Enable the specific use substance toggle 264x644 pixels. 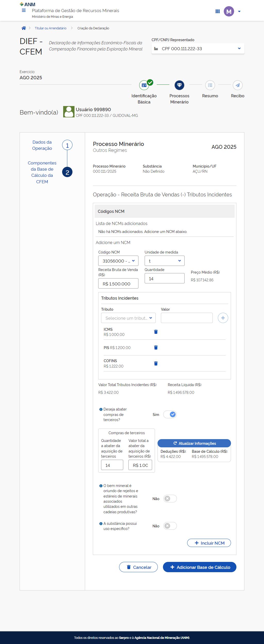(x=170, y=526)
